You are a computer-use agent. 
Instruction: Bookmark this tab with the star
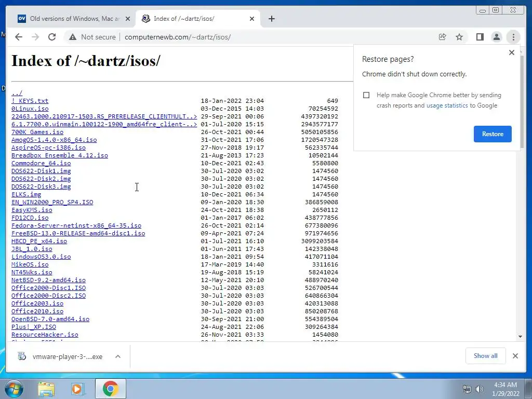click(459, 37)
